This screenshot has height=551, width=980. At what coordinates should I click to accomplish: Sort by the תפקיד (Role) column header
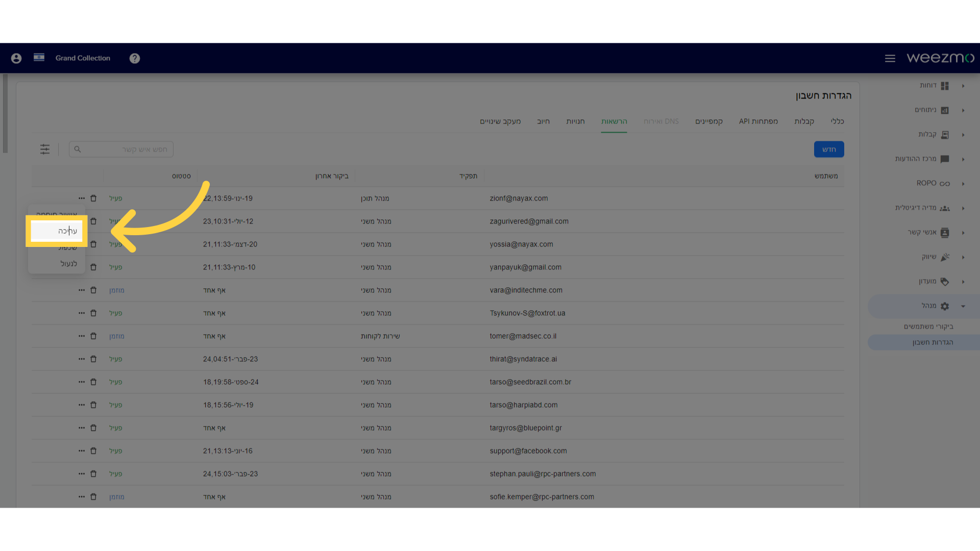point(468,176)
